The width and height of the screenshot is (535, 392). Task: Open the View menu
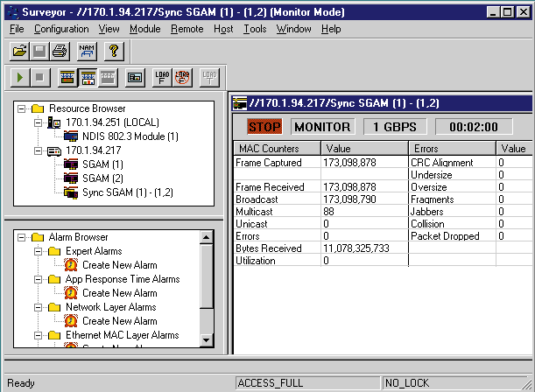coord(109,29)
